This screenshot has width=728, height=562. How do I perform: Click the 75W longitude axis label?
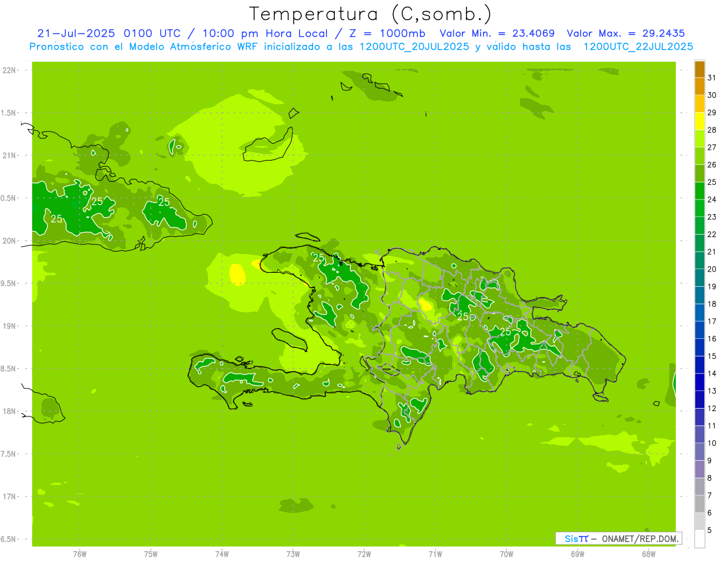(151, 554)
